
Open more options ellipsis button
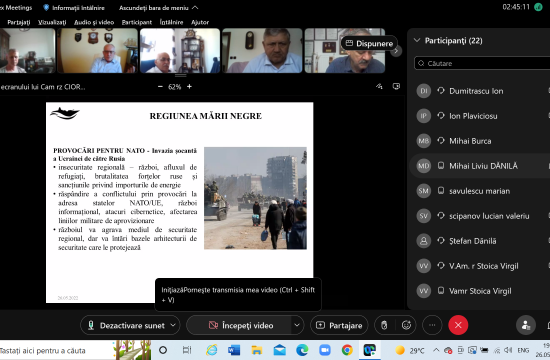(432, 325)
